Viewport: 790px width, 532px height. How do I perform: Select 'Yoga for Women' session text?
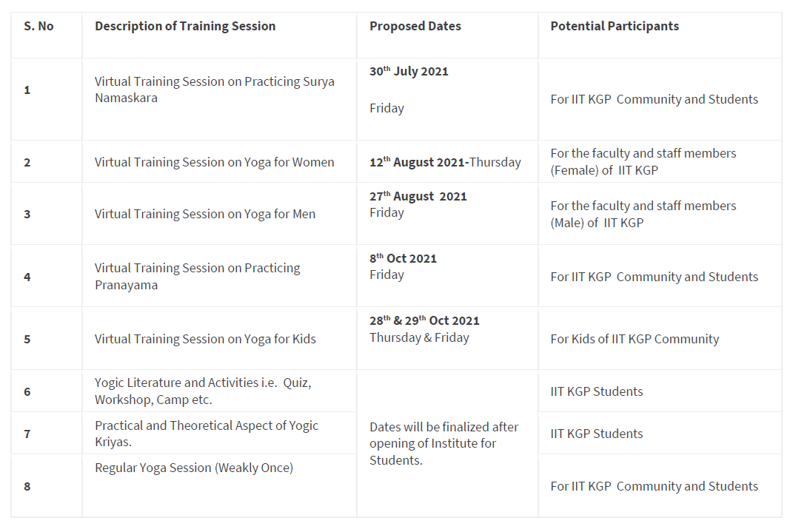point(214,162)
